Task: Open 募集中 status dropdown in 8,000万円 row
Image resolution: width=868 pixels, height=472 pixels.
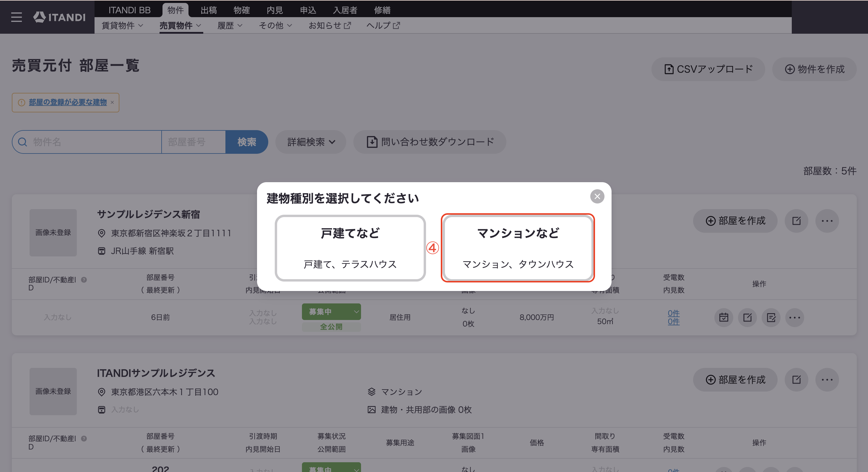Action: click(331, 312)
